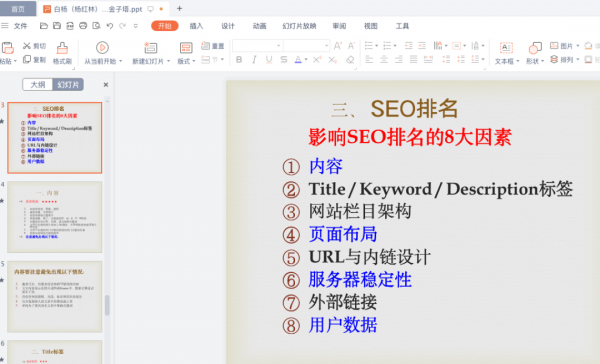Viewport: 600px width, 364px height.
Task: Switch to the 审阅 ribbon tab
Action: click(x=339, y=26)
